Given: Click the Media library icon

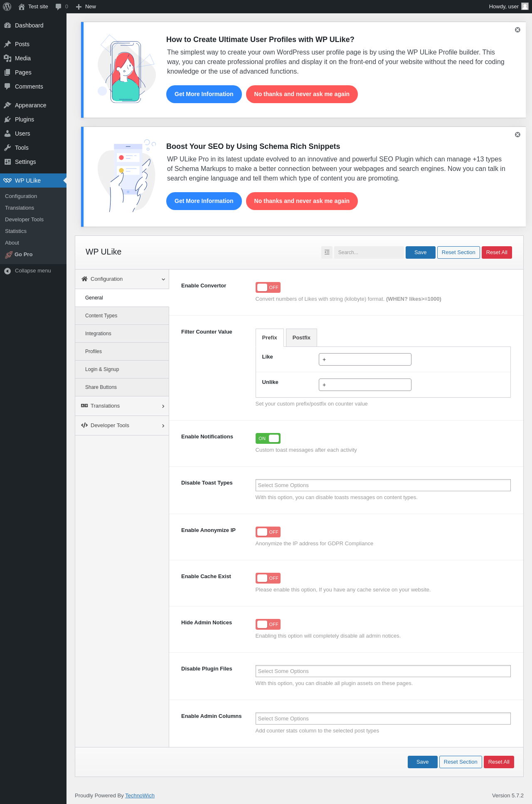Looking at the screenshot, I should 7,58.
